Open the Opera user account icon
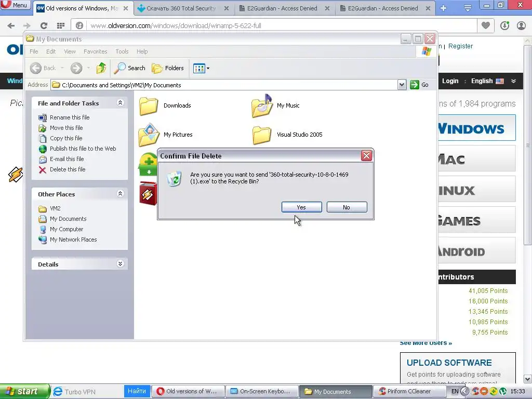Image resolution: width=532 pixels, height=399 pixels. pyautogui.click(x=522, y=25)
